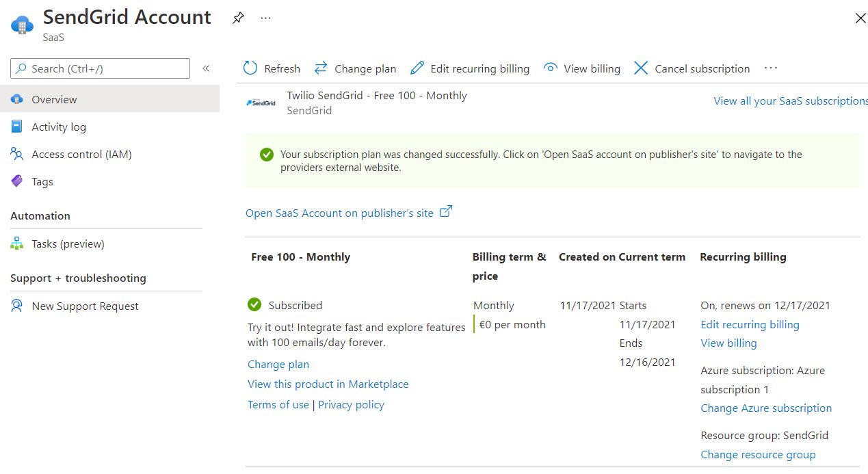Click View billing link in table

[729, 343]
